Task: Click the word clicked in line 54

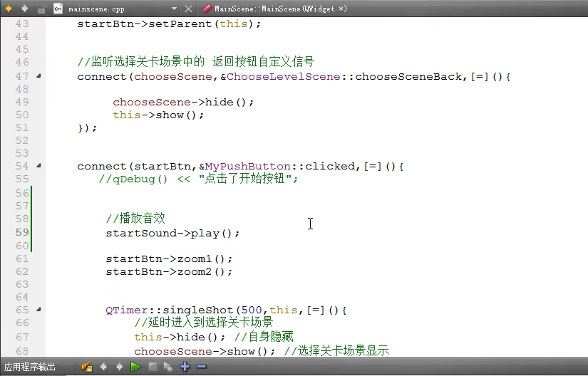Action: 330,166
